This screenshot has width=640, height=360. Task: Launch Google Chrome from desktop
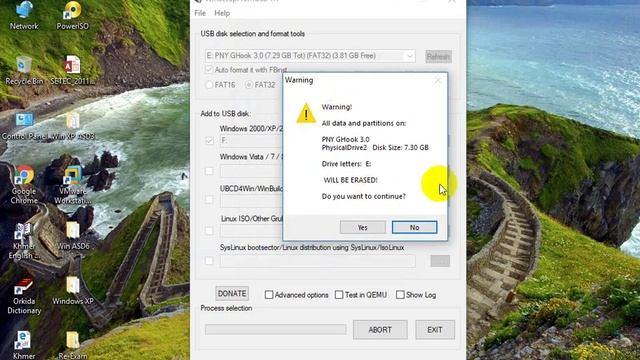pos(24,184)
